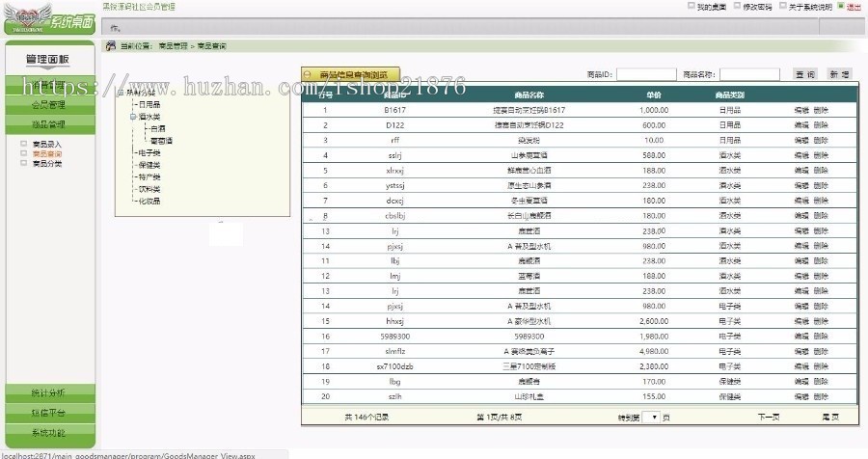Click 删除 for the xlrxxj row

tap(821, 171)
